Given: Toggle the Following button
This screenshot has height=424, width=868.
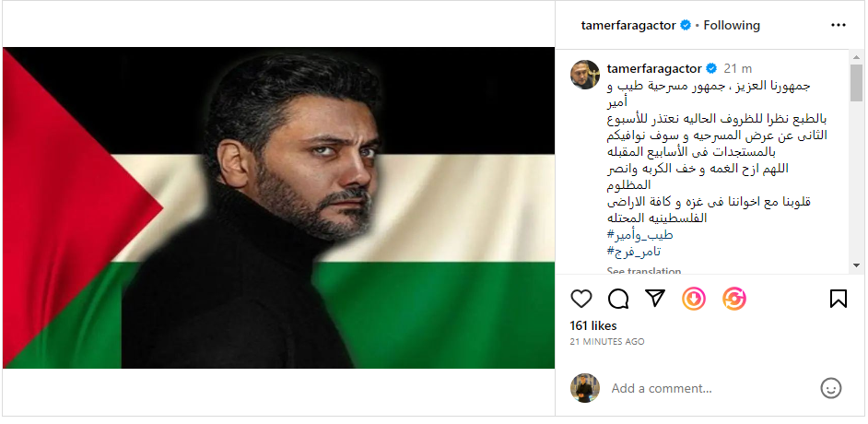Looking at the screenshot, I should (x=732, y=25).
